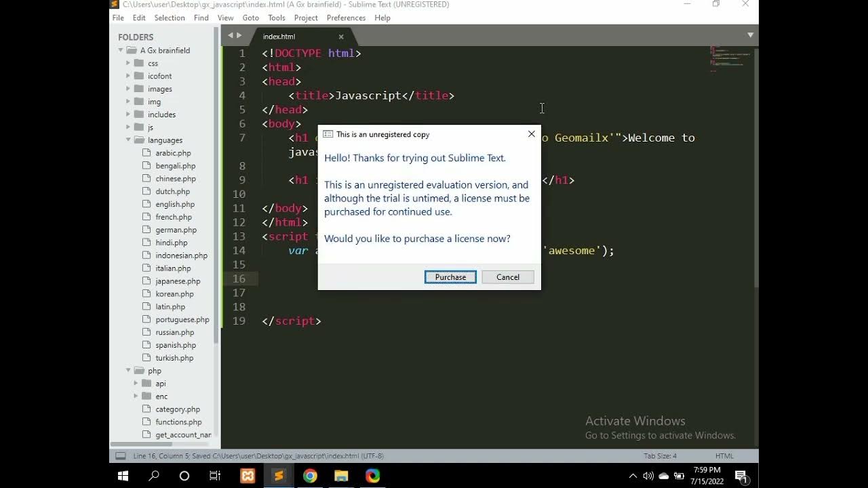Open italian.php file
868x488 pixels.
173,268
